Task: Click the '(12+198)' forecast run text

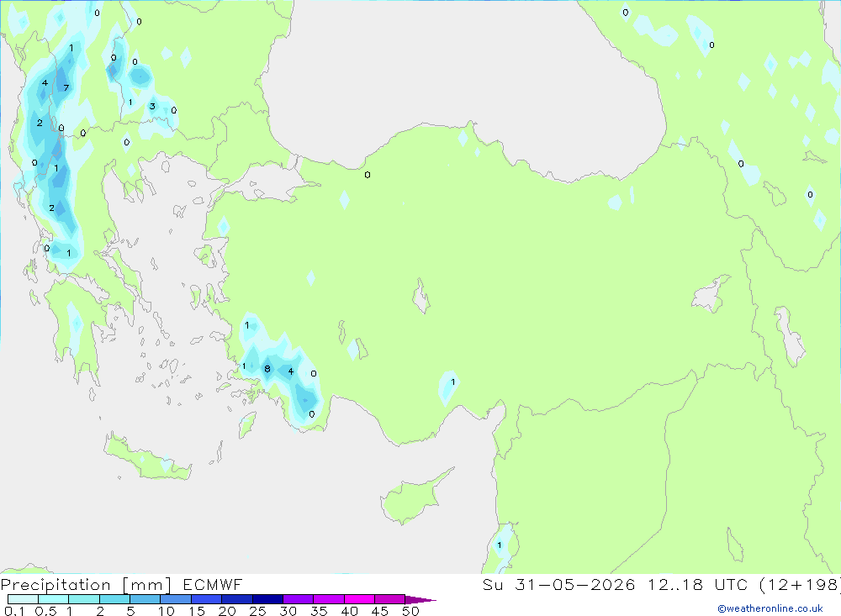Action: [x=801, y=585]
